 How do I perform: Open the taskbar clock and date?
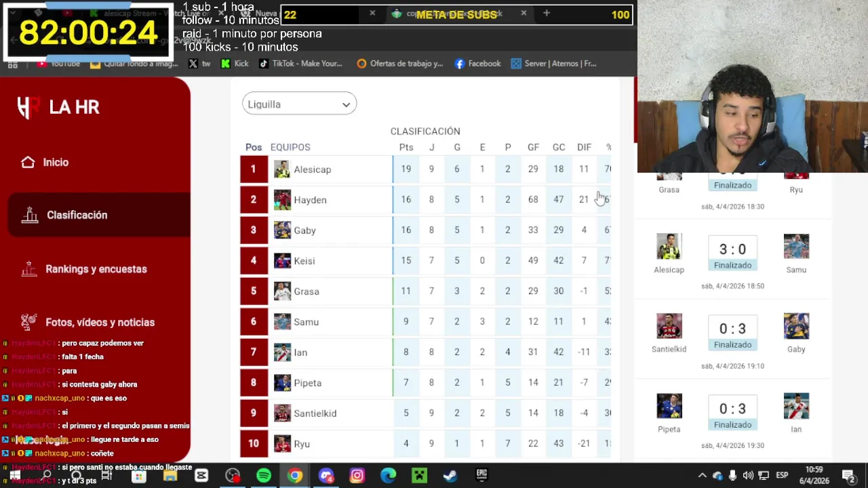click(814, 475)
